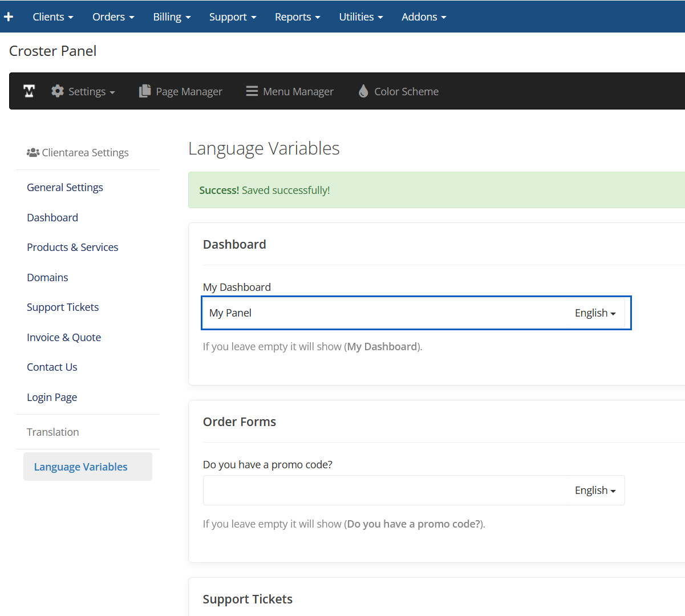Open English selector for My Dashboard
This screenshot has height=616, width=685.
click(595, 313)
